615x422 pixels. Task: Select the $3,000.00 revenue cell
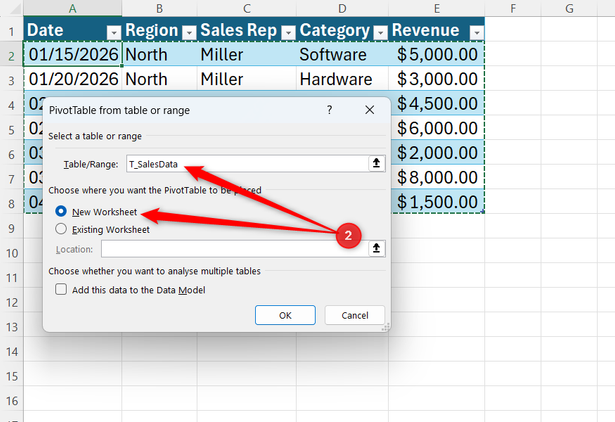point(437,79)
